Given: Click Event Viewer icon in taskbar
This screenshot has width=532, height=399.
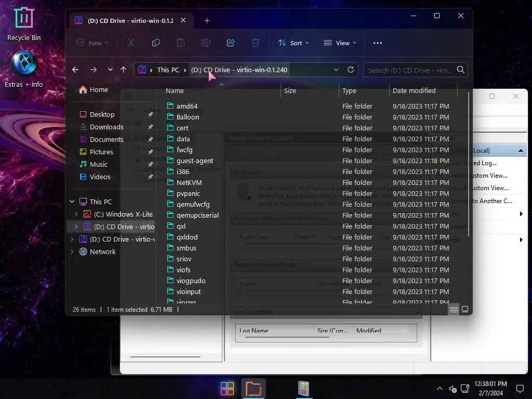Looking at the screenshot, I should (303, 389).
